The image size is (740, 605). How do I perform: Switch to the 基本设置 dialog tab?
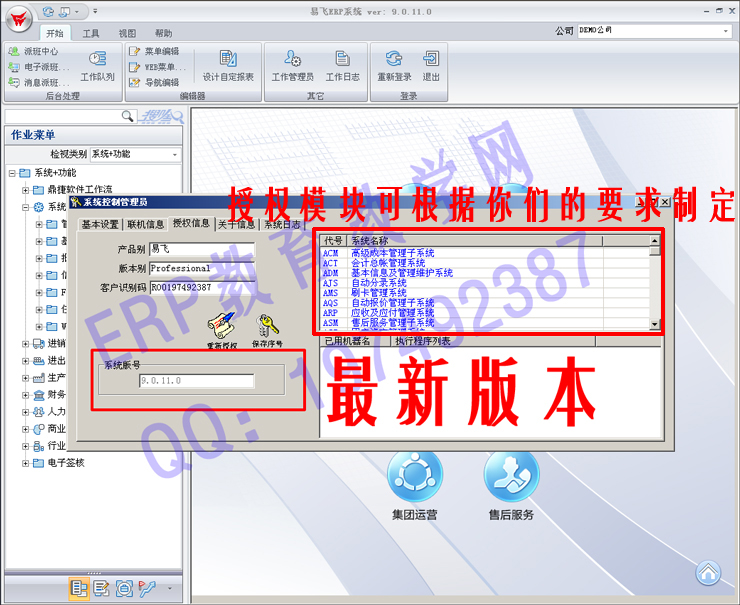[100, 225]
